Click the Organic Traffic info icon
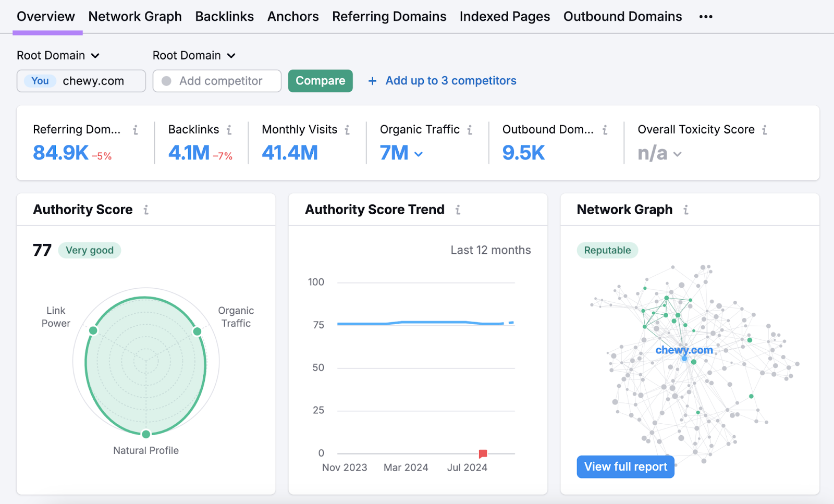Screen dimensions: 834x504 click(x=470, y=129)
